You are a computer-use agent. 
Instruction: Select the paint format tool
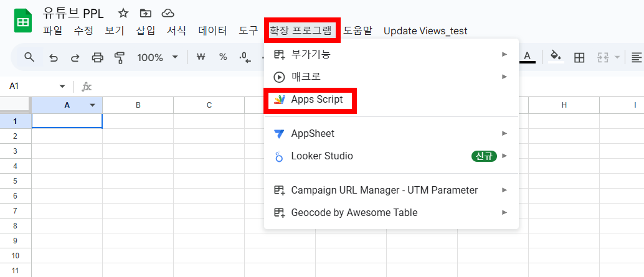click(120, 58)
